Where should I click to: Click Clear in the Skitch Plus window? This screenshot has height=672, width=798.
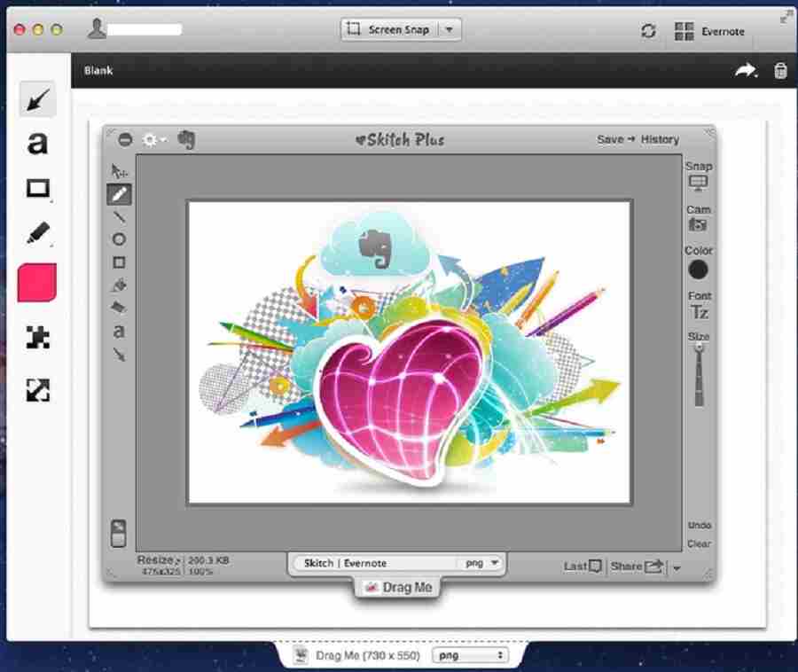click(x=700, y=543)
